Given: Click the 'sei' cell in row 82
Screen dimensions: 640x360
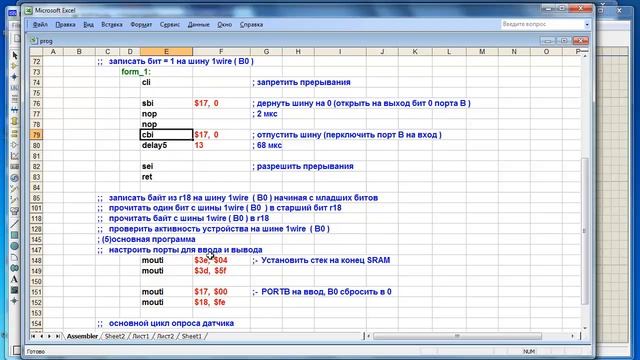Looking at the screenshot, I should (166, 166).
